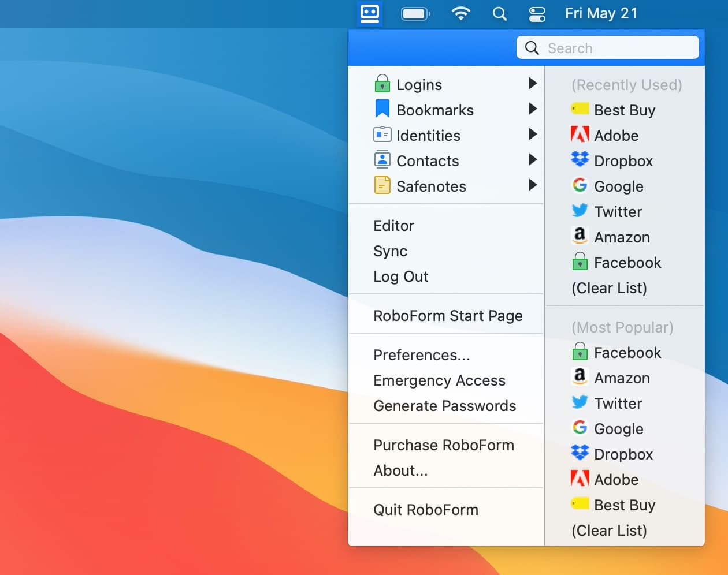Select Generate Passwords from the menu
Screen dimensions: 728x575
(x=444, y=406)
